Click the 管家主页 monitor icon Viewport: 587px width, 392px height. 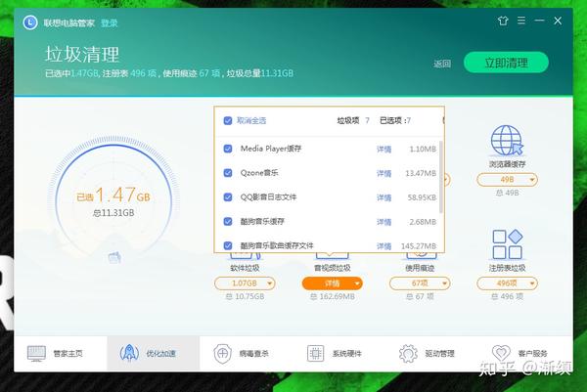click(x=36, y=353)
